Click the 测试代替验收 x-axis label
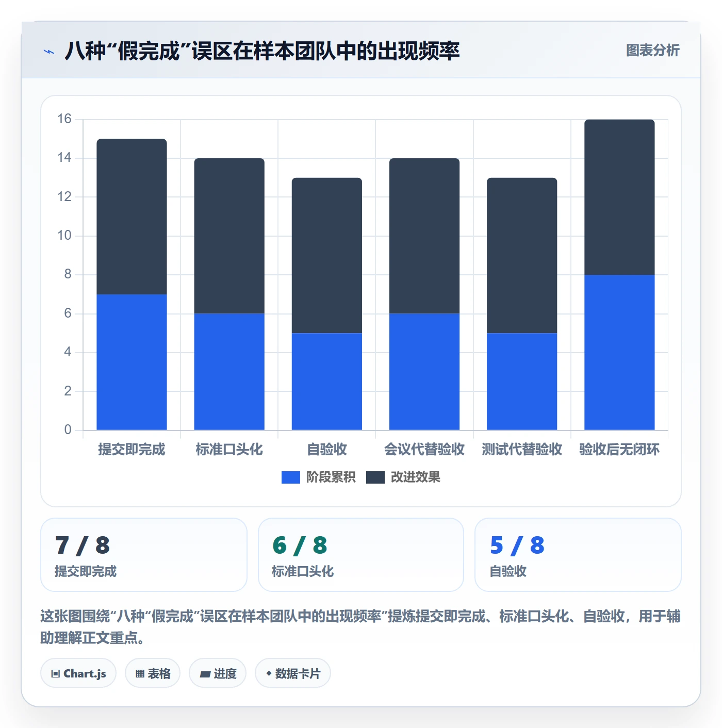This screenshot has width=722, height=728. pos(522,450)
